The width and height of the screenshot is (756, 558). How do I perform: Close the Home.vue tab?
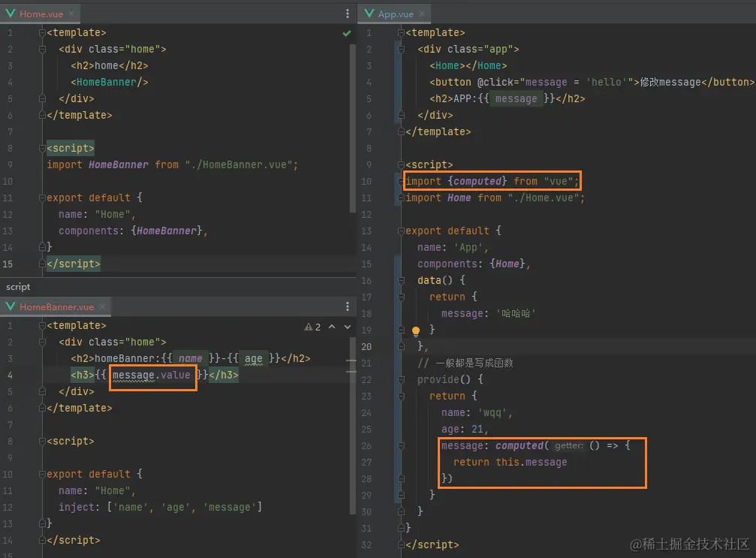pos(72,14)
